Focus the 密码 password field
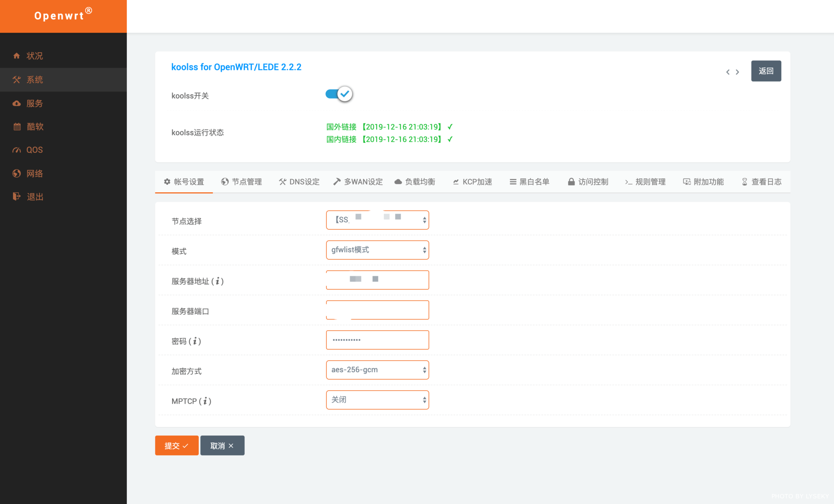 click(377, 340)
